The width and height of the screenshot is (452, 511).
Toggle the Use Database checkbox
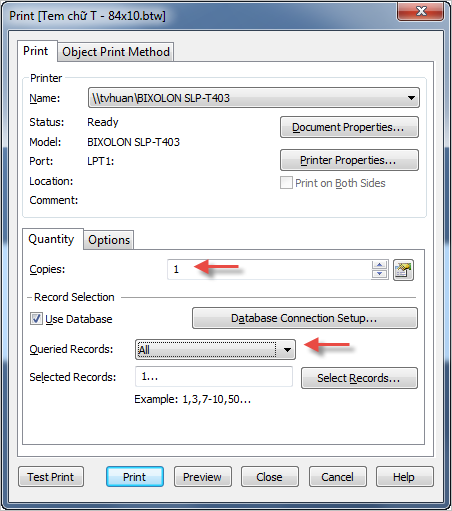(36, 319)
